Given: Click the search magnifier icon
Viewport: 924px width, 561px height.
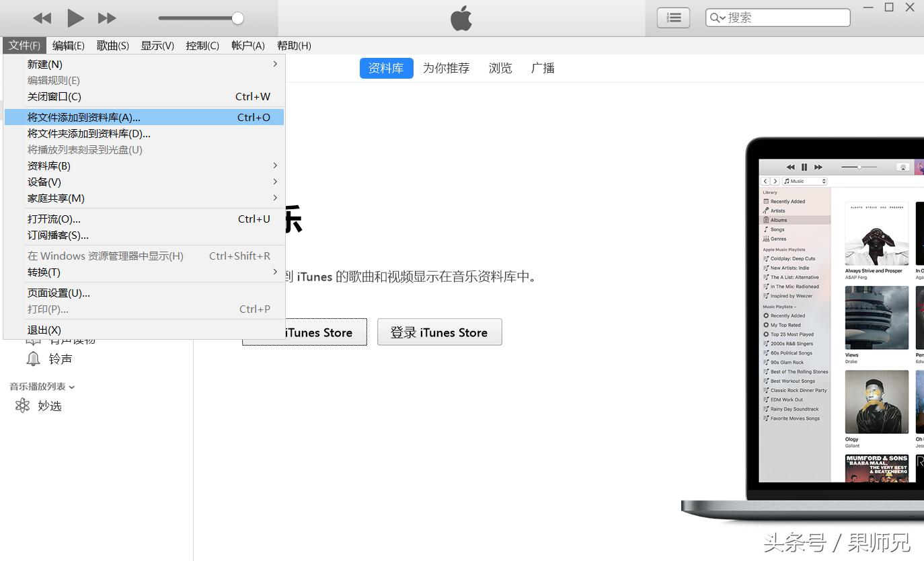Looking at the screenshot, I should [717, 18].
